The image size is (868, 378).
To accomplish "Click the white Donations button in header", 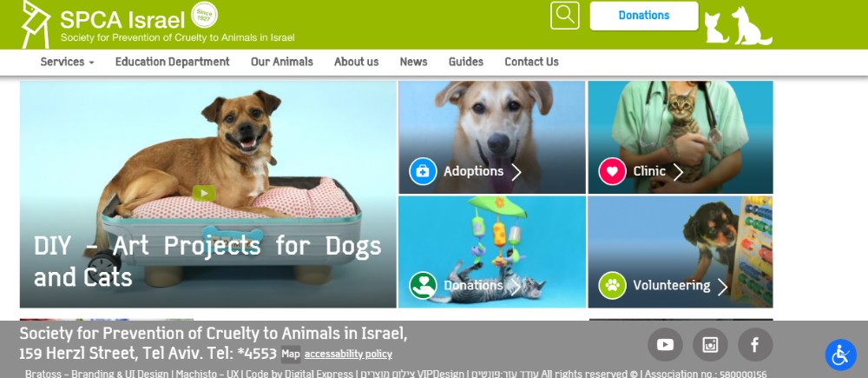I will (x=644, y=16).
